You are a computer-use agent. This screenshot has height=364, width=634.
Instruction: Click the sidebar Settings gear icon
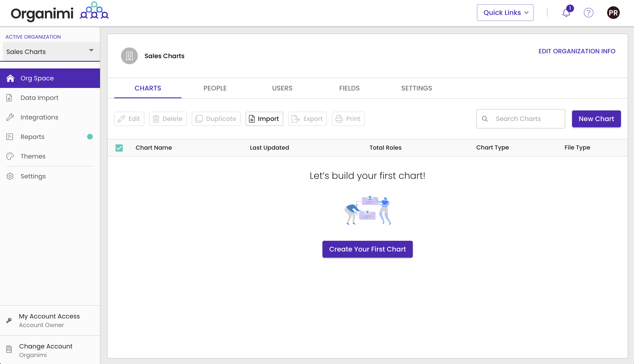coord(10,176)
